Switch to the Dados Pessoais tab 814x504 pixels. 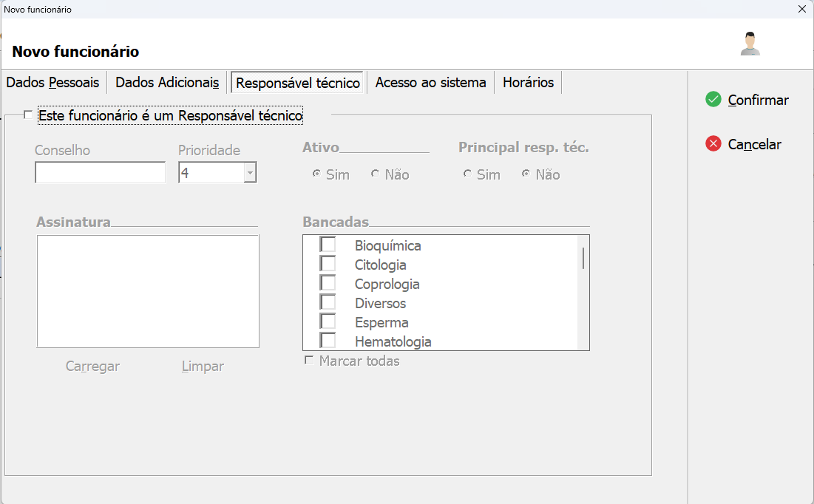[53, 83]
